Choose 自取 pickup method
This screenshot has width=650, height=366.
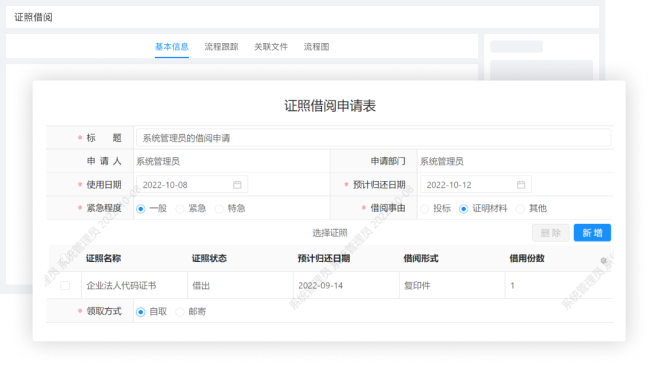[141, 312]
